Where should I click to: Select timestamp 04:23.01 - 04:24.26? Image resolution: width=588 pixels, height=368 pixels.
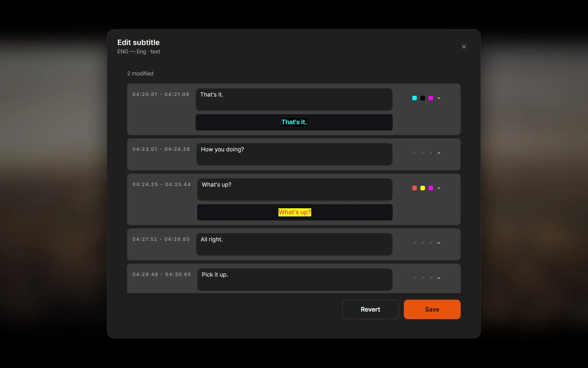click(x=161, y=149)
